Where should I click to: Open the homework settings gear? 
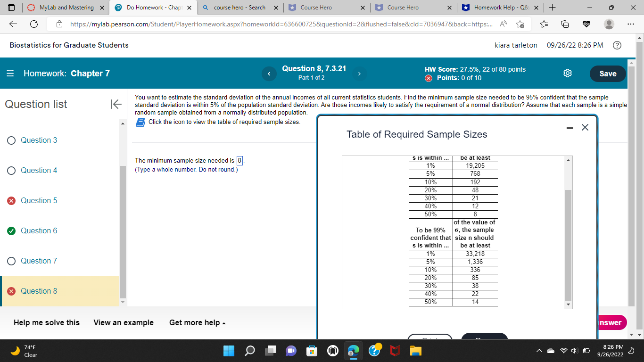[567, 74]
